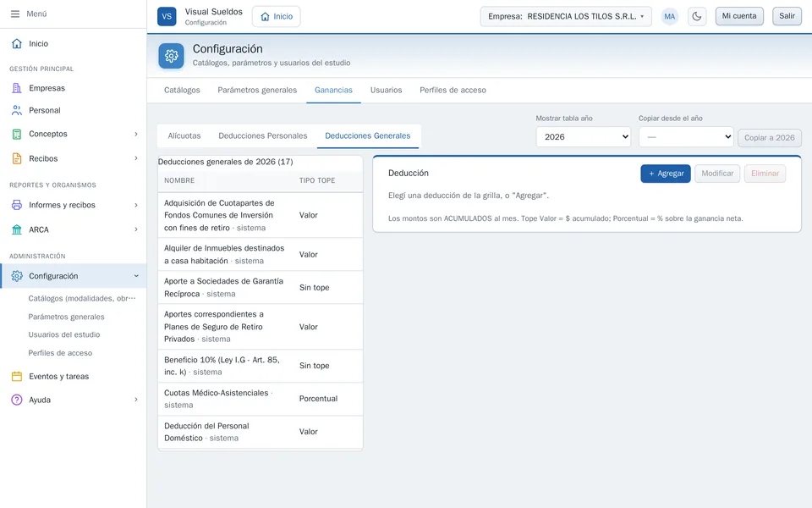
Task: Click the Agregar button
Action: pos(666,174)
